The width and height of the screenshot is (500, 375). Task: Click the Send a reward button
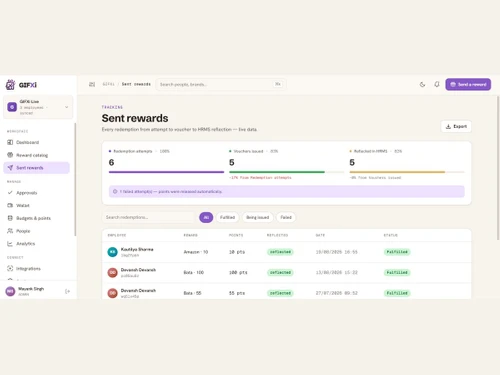click(x=468, y=84)
